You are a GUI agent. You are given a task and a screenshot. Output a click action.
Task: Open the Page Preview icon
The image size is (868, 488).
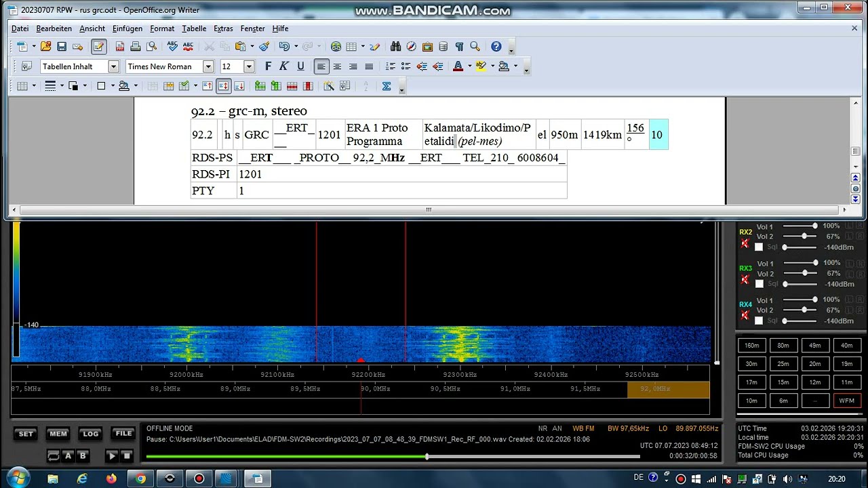(x=151, y=47)
